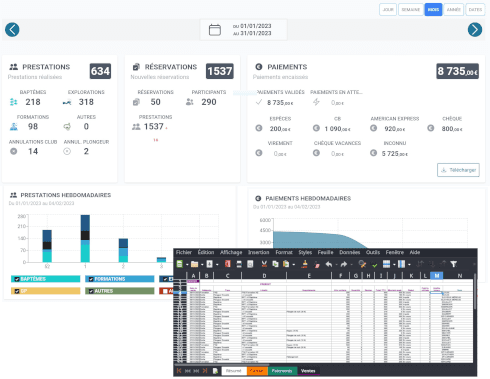The image size is (490, 379).
Task: Tick the unchecked red legend checkbox
Action: 165,291
